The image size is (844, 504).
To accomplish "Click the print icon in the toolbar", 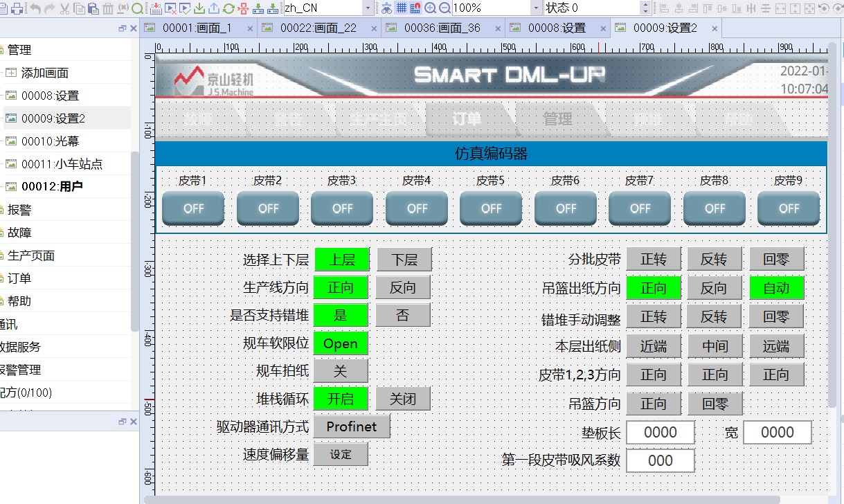I will (17, 8).
